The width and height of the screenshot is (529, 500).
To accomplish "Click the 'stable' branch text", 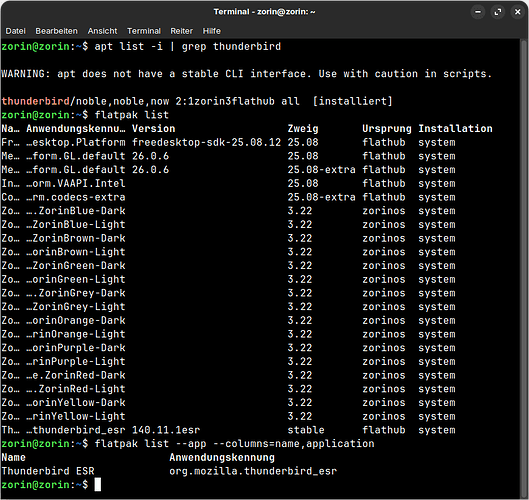I will coord(306,430).
